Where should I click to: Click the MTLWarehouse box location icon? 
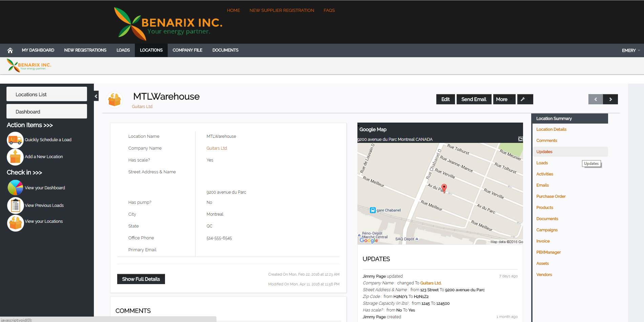click(x=115, y=100)
